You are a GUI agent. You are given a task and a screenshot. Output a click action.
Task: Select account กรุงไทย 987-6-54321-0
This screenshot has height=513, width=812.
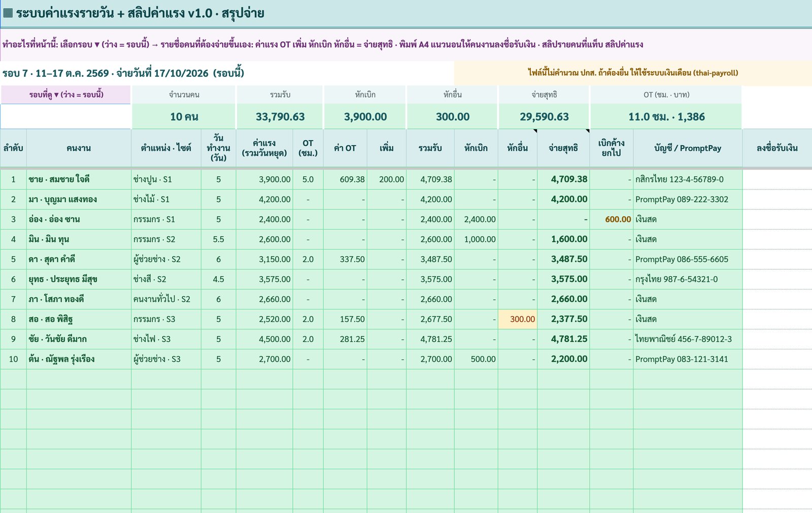pyautogui.click(x=688, y=279)
